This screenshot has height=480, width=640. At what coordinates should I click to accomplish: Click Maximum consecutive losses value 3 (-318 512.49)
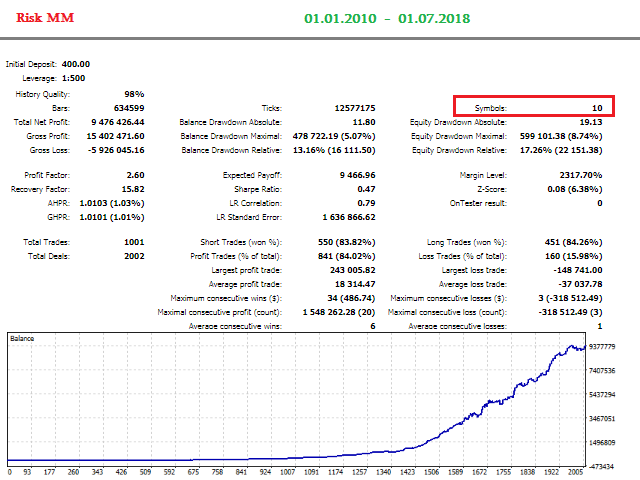pyautogui.click(x=570, y=298)
